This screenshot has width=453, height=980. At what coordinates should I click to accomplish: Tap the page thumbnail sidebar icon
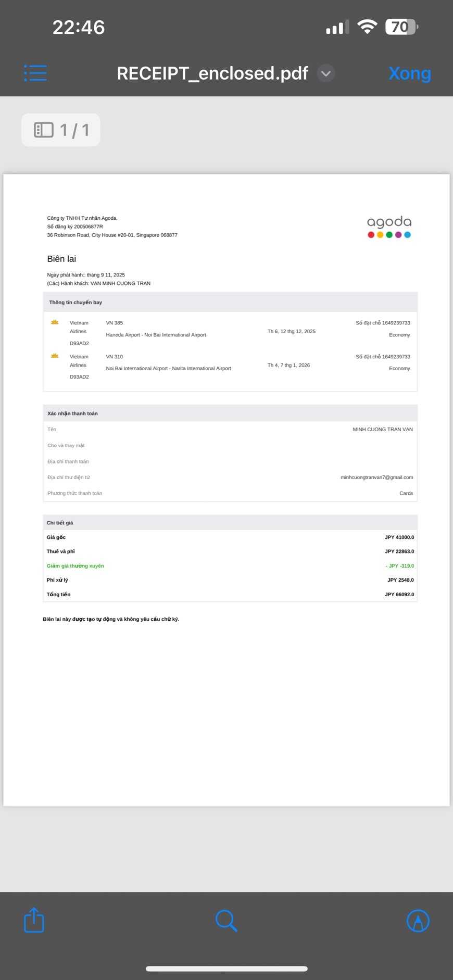[x=44, y=130]
